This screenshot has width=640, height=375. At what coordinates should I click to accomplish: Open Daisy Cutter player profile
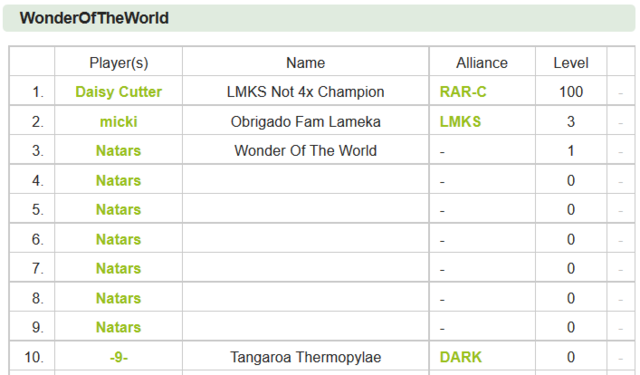[x=118, y=92]
